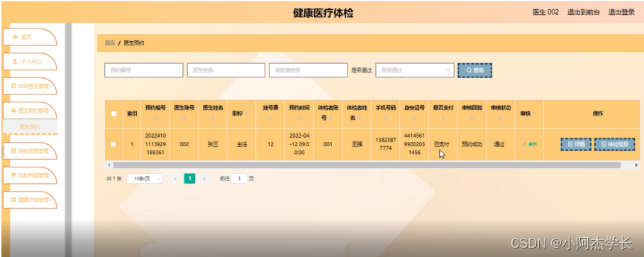This screenshot has width=644, height=257.
Task: Click 医生 002 user label
Action: [545, 12]
